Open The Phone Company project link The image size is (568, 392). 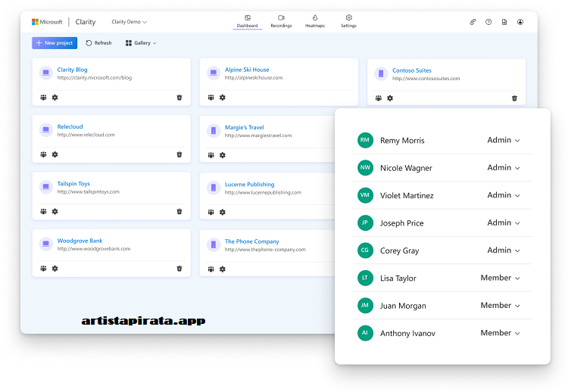tap(251, 241)
